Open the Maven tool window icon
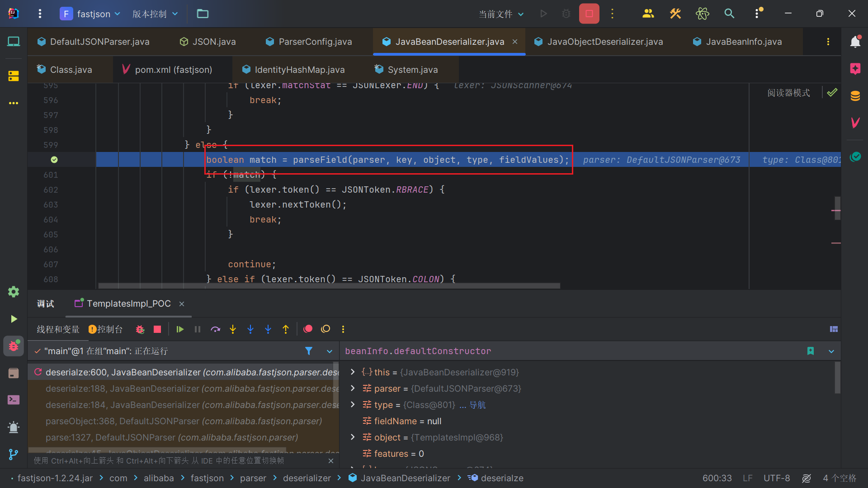The image size is (868, 488). click(855, 122)
